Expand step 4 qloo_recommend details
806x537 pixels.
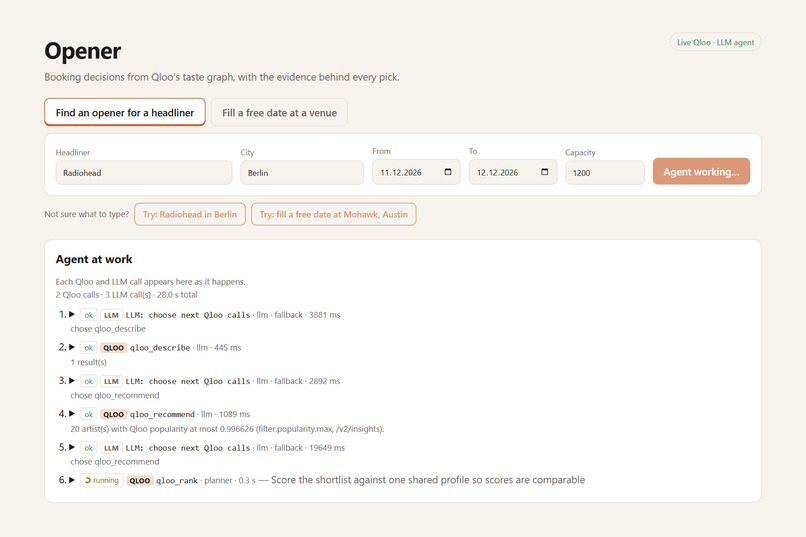[x=72, y=413]
